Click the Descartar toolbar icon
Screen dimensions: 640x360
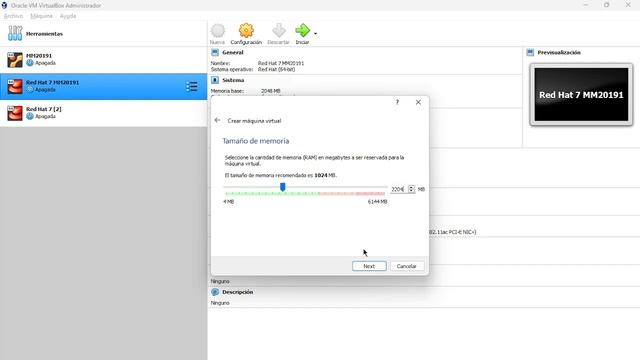tap(278, 34)
